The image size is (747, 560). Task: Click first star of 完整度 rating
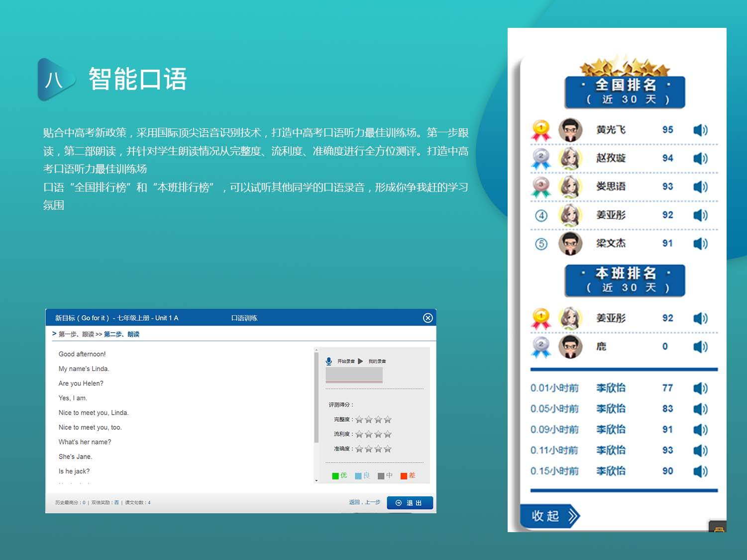tap(359, 419)
